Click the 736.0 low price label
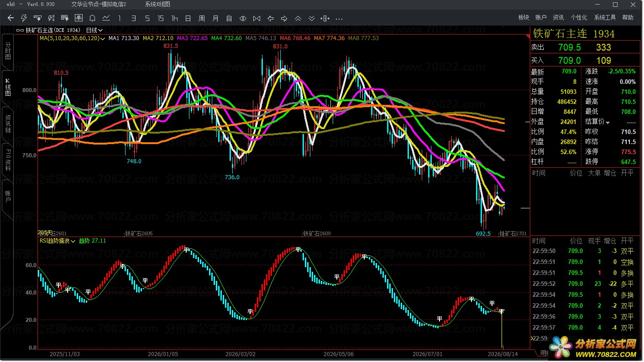The height and width of the screenshot is (362, 644). pyautogui.click(x=232, y=177)
